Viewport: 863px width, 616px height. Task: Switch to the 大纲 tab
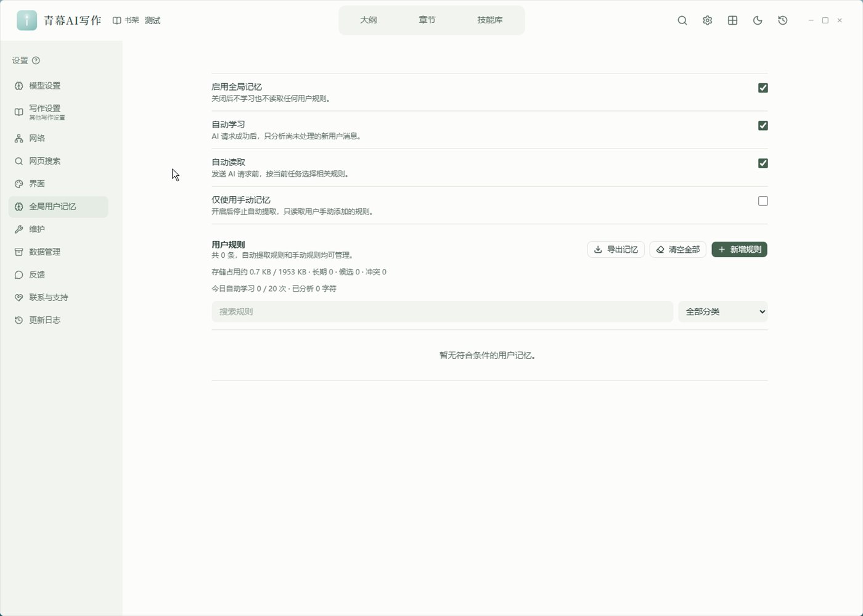click(x=369, y=20)
